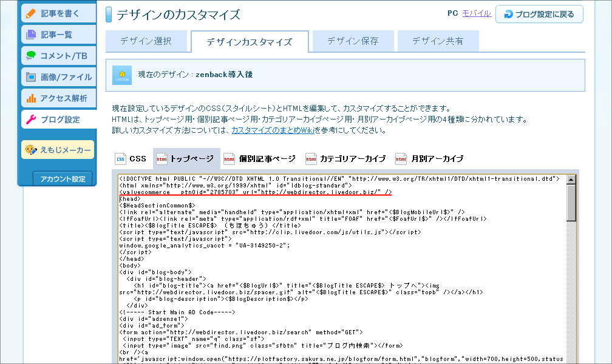The image size is (612, 364).
Task: Click the smiley icon for えもじメーカー
Action: click(x=31, y=149)
